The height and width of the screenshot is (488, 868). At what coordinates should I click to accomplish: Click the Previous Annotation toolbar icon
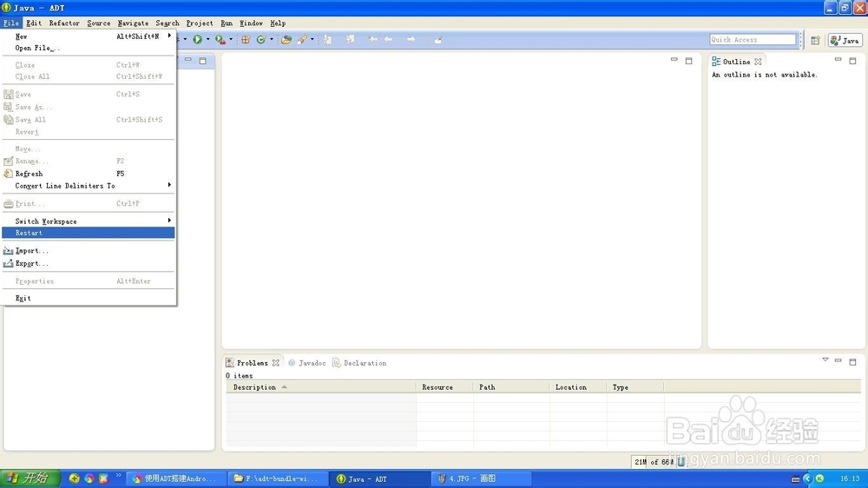[x=350, y=39]
